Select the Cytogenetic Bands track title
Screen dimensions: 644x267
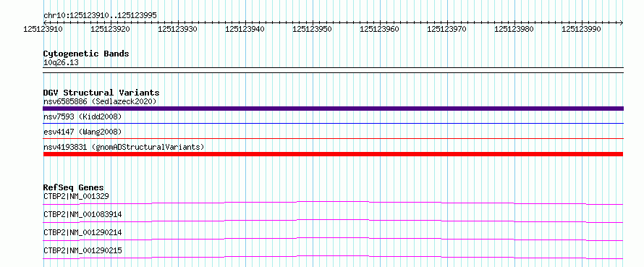pyautogui.click(x=86, y=54)
